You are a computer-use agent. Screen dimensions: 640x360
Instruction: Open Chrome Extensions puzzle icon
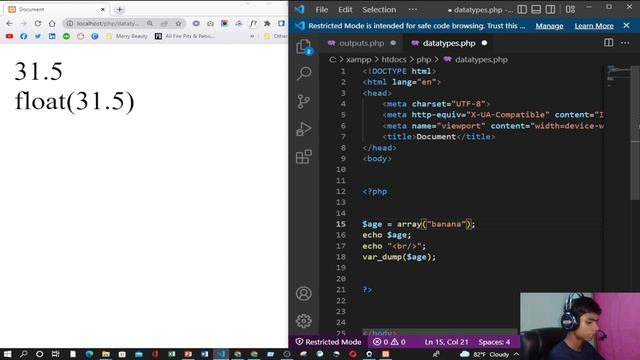(x=267, y=23)
